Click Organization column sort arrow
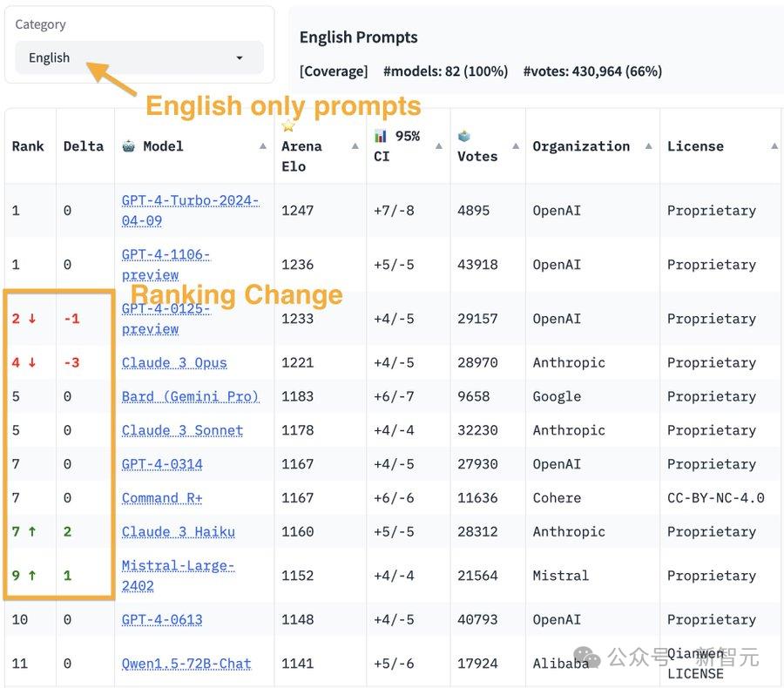The image size is (784, 688). click(x=648, y=146)
